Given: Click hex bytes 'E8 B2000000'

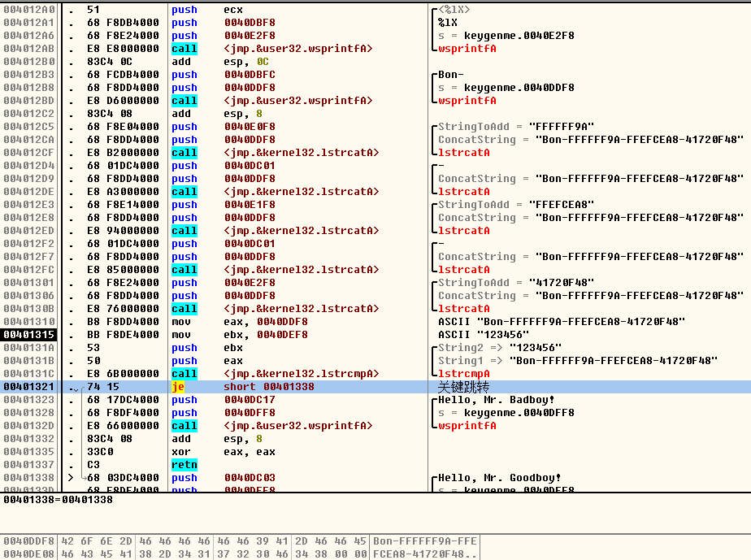Looking at the screenshot, I should pyautogui.click(x=123, y=152).
